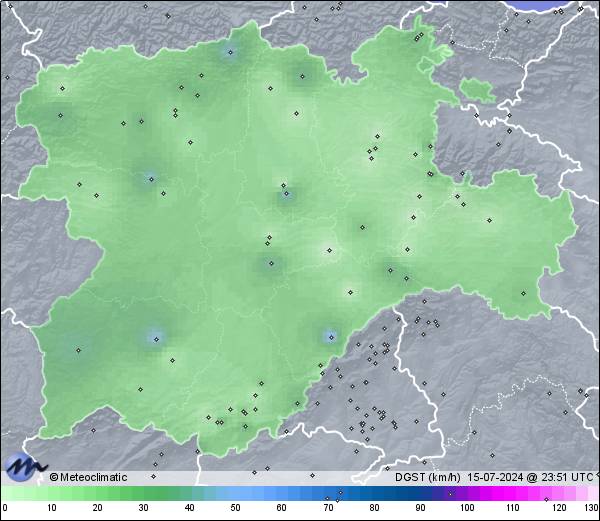The width and height of the screenshot is (600, 521).
Task: Pick the light blue color above the 50 label
Action: pyautogui.click(x=235, y=493)
